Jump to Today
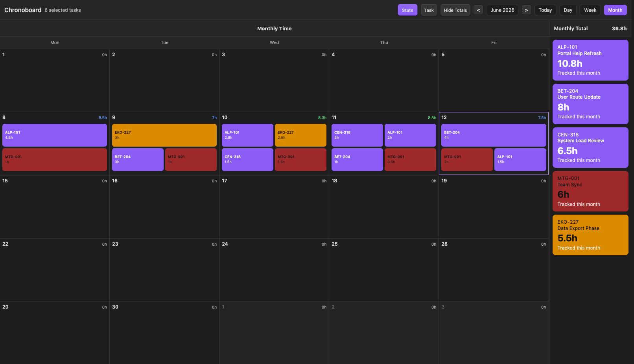 [545, 10]
